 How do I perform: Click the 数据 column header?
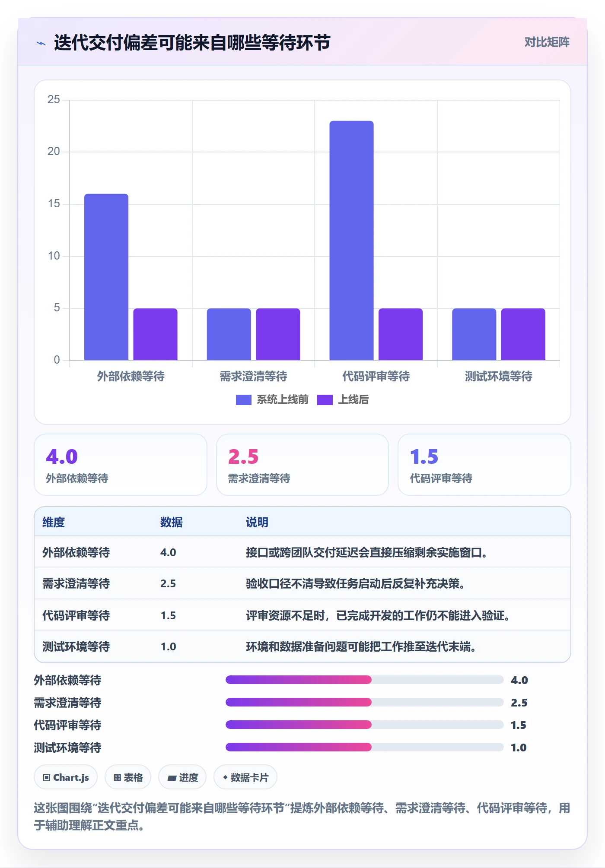pos(172,522)
